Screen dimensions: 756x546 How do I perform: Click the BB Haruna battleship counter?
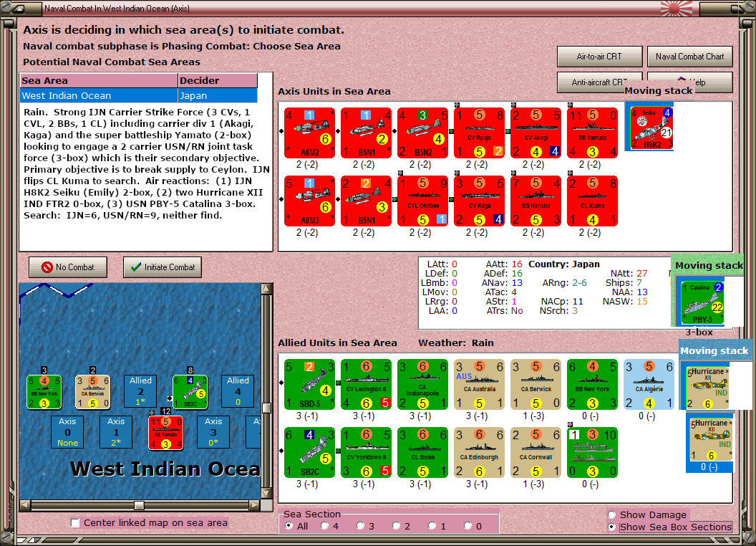coord(535,201)
